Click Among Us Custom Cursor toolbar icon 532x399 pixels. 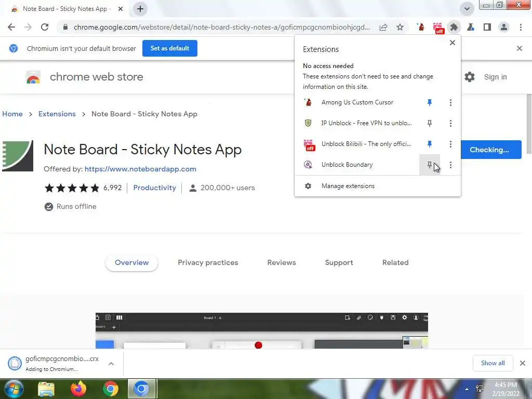[421, 27]
